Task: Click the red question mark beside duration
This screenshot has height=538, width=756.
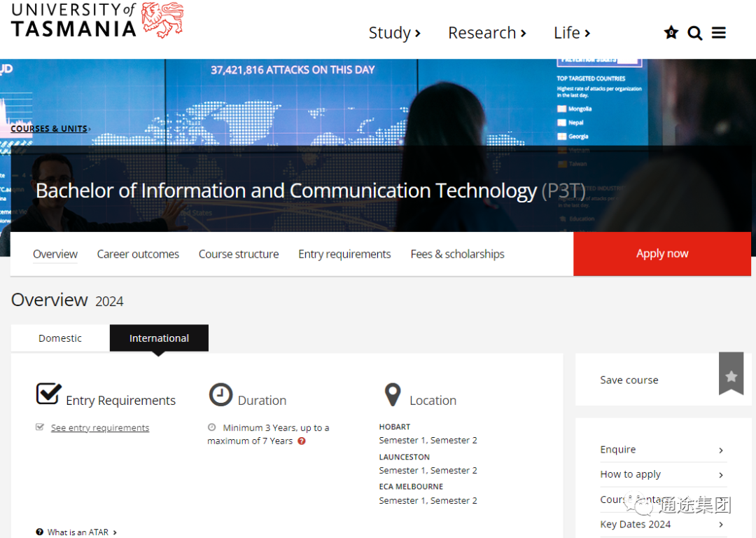Action: (302, 441)
